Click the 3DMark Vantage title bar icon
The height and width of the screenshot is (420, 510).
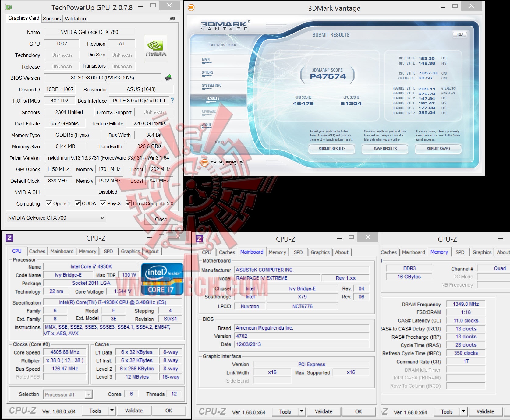pyautogui.click(x=191, y=8)
